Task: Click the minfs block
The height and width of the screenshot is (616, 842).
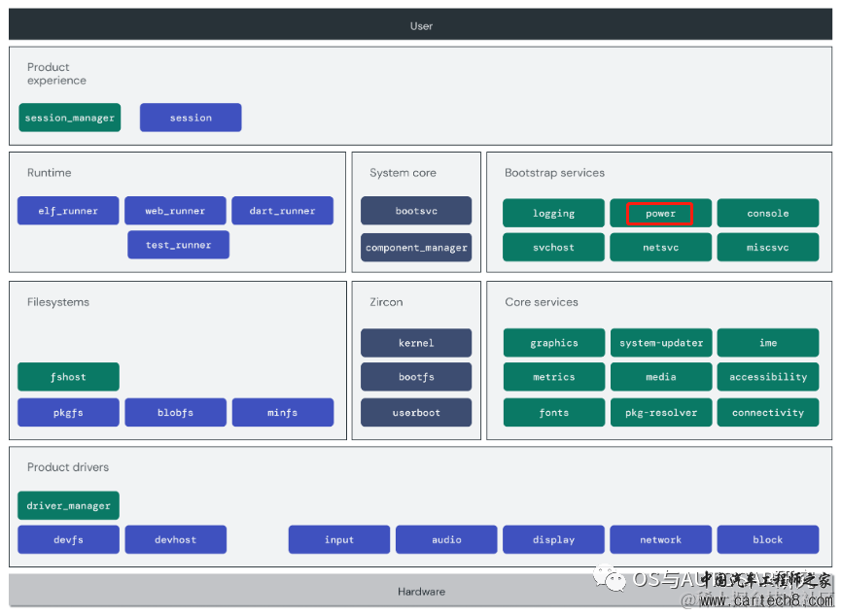Action: (283, 413)
